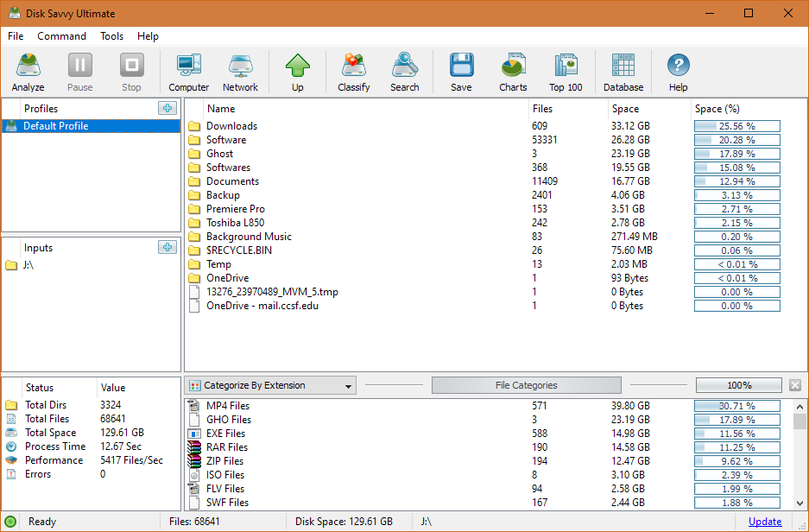Click the Stop toolbar icon
Viewport: 809px width, 532px height.
click(131, 73)
